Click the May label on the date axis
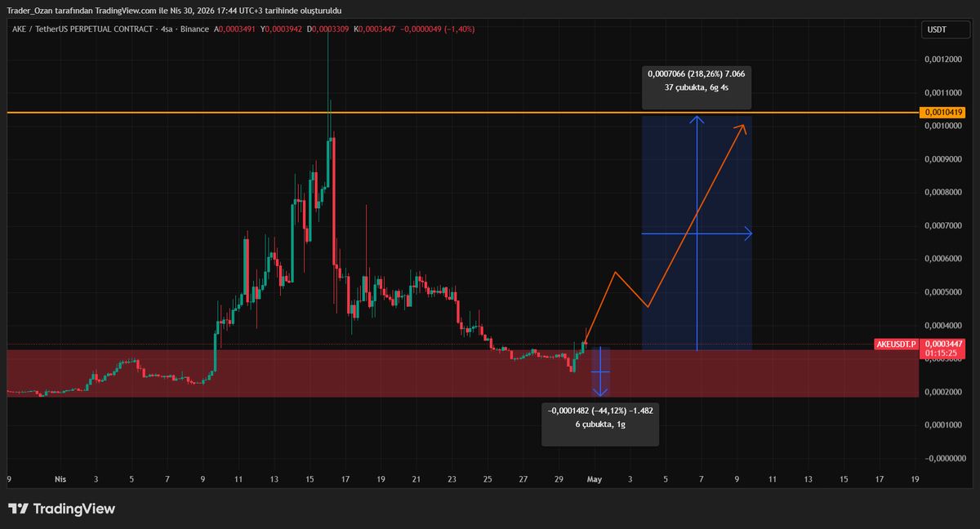 coord(594,479)
